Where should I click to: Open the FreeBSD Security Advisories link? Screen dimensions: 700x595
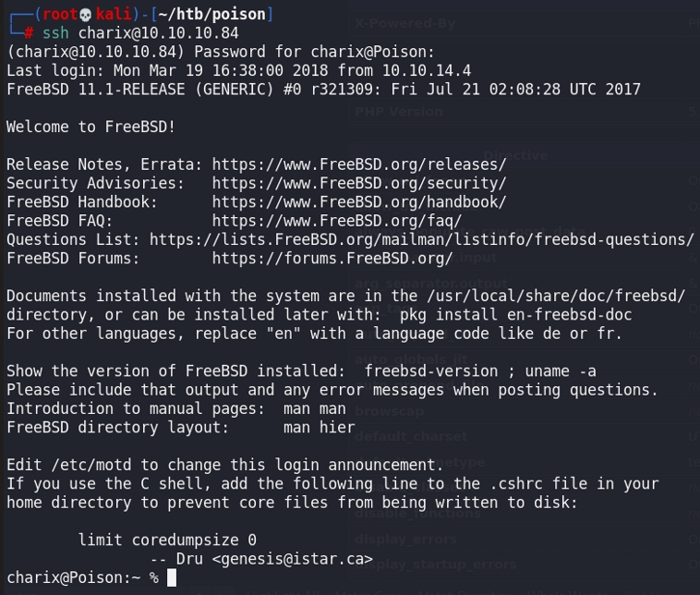pos(359,183)
